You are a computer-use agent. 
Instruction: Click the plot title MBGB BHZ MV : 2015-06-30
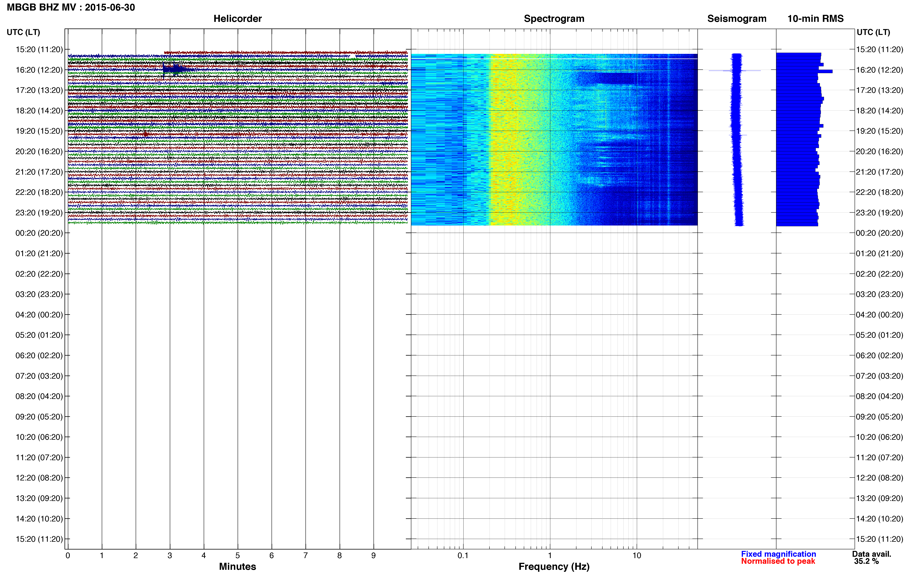pos(71,7)
